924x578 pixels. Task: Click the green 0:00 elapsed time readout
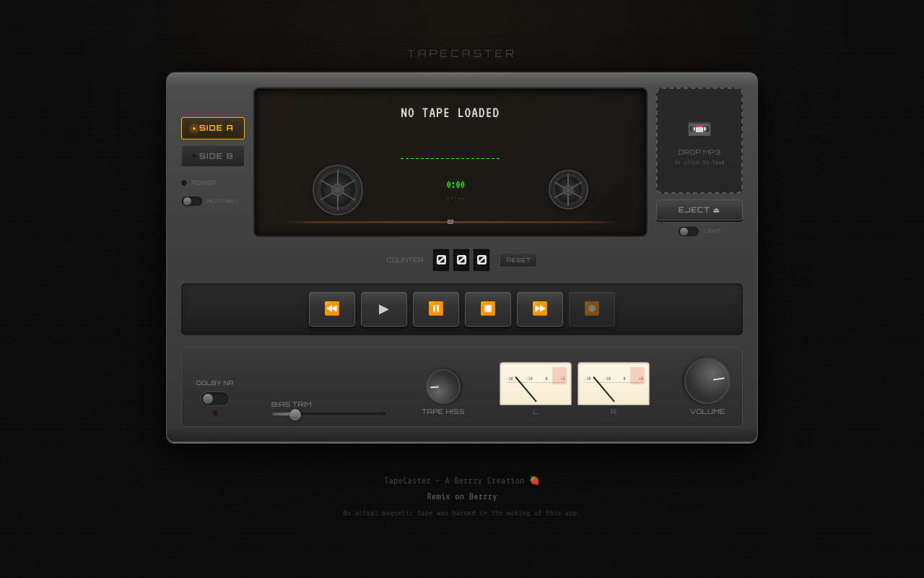456,185
